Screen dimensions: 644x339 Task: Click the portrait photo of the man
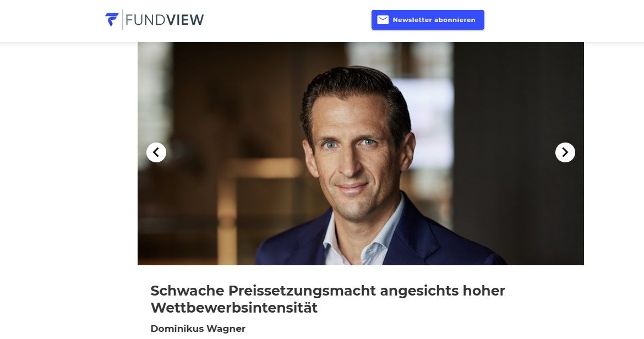[361, 154]
